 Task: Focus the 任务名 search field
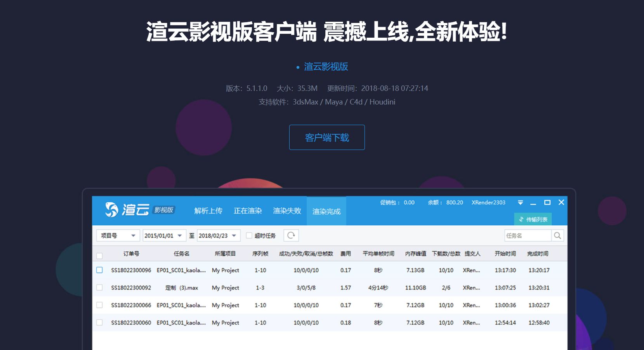tap(528, 235)
